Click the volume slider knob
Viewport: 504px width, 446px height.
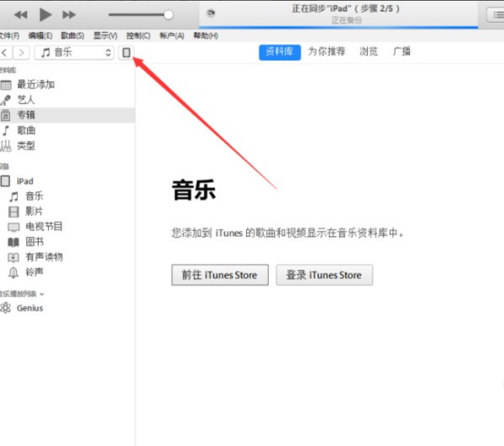168,14
